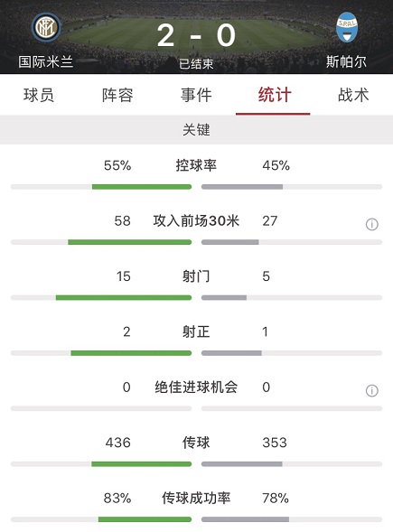The image size is (393, 532).
Task: Click the green 控球率 55% bar
Action: coord(142,187)
